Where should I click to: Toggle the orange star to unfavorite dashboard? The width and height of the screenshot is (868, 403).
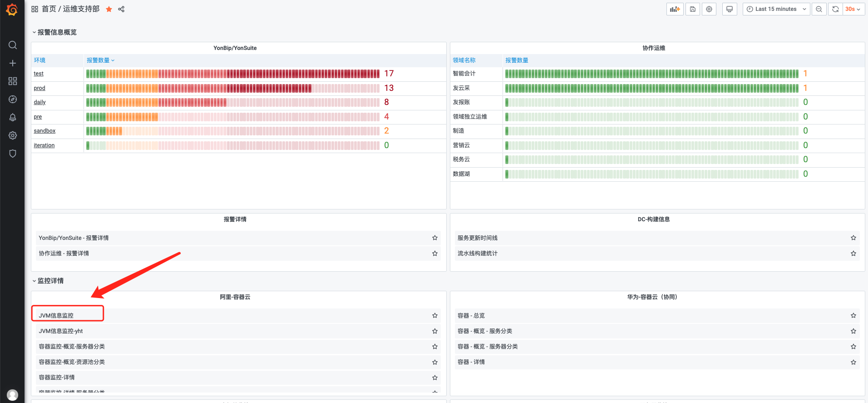[109, 9]
